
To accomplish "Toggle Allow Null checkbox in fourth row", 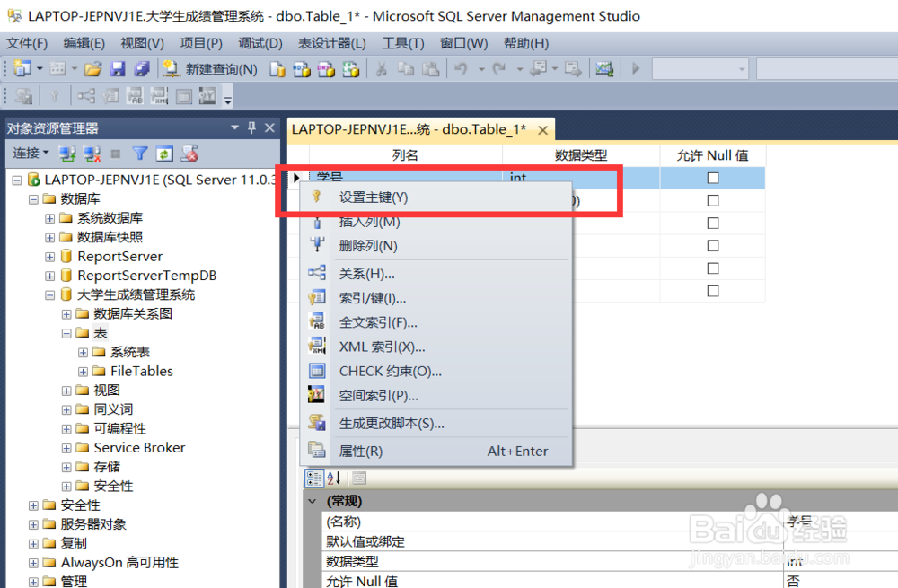I will click(x=713, y=246).
